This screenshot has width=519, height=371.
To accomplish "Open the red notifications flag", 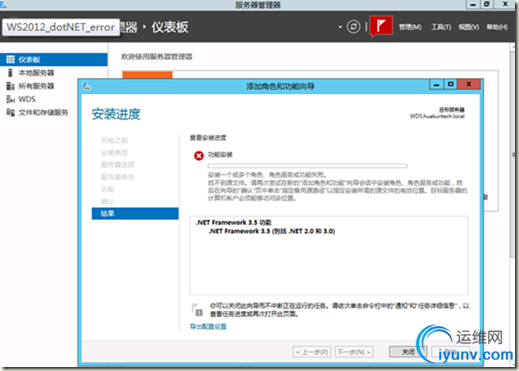I will (x=381, y=25).
